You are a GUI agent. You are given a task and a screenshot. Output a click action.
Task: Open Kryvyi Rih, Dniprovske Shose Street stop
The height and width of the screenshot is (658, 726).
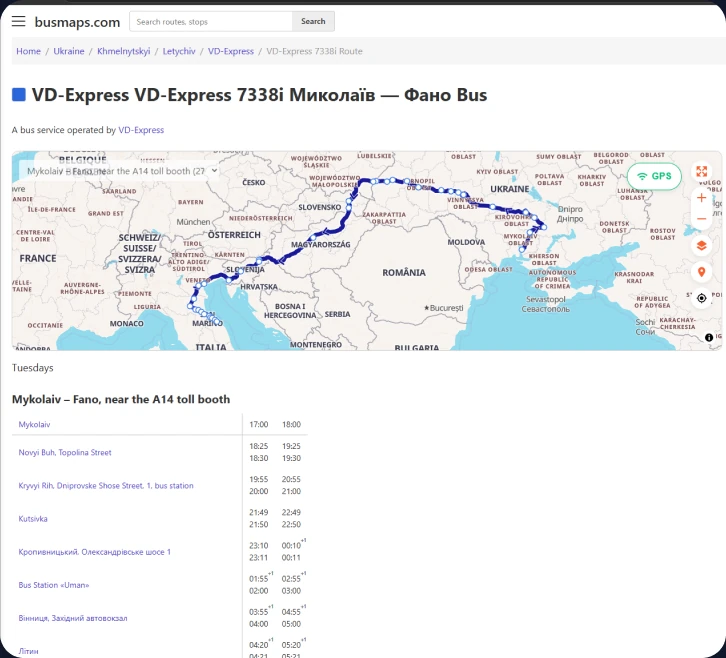point(106,486)
